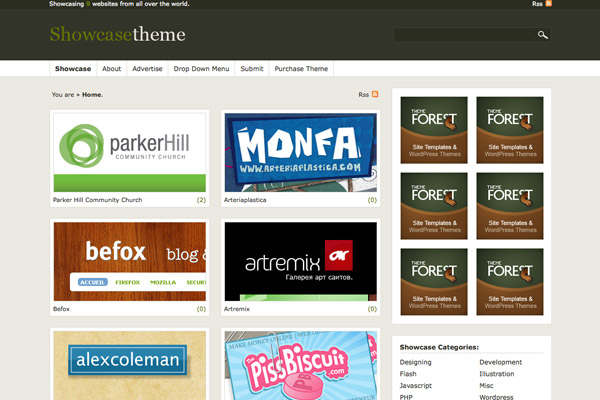The height and width of the screenshot is (400, 600).
Task: Select the PHP category
Action: 406,397
